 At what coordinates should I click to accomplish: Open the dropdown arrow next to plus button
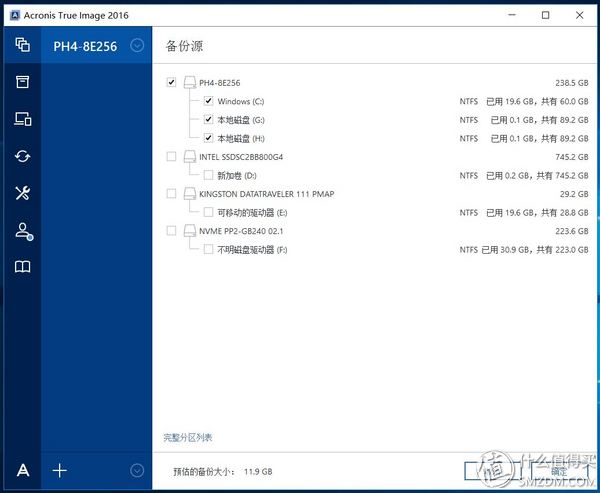pyautogui.click(x=137, y=470)
